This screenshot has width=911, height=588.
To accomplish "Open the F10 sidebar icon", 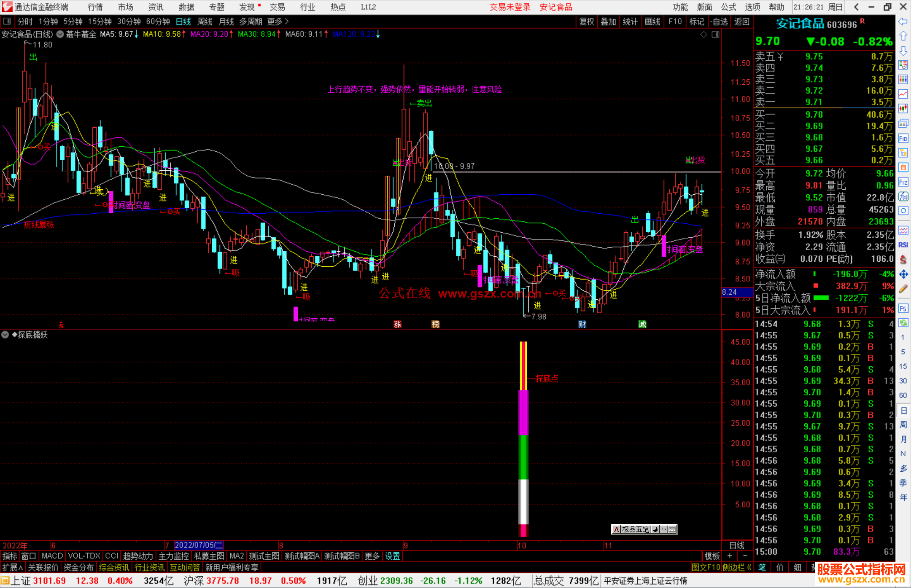I will [903, 138].
